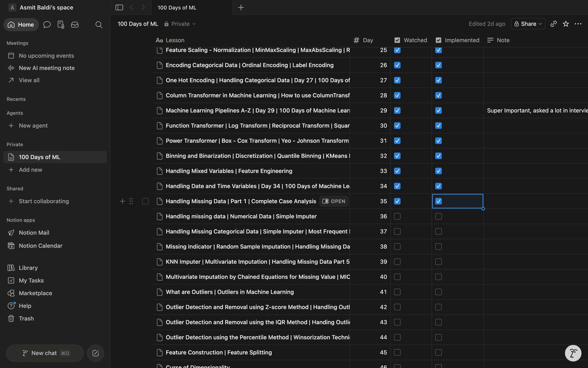
Task: Go to Home in the sidebar
Action: point(21,25)
